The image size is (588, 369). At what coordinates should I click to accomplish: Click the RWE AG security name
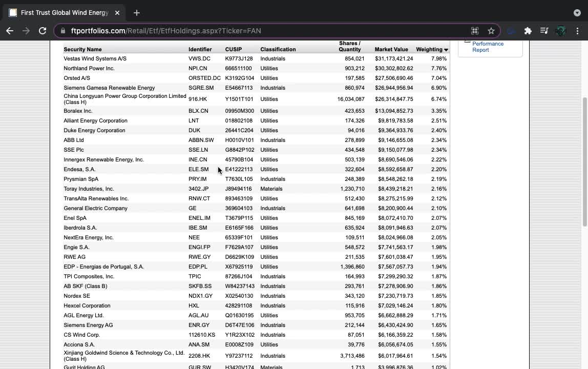click(x=74, y=257)
